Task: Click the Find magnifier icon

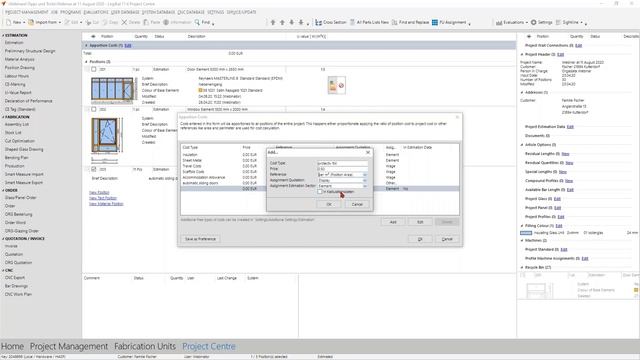Action: (x=197, y=22)
